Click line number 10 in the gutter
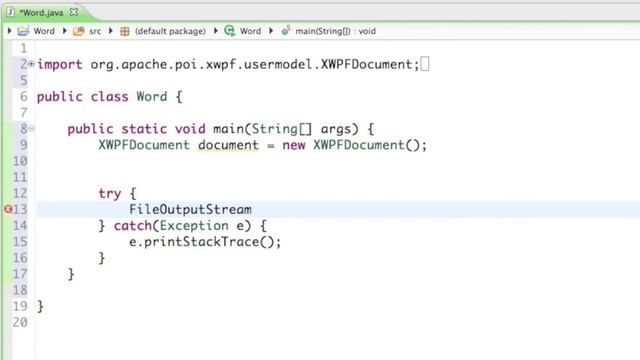Image resolution: width=640 pixels, height=360 pixels. click(x=20, y=161)
